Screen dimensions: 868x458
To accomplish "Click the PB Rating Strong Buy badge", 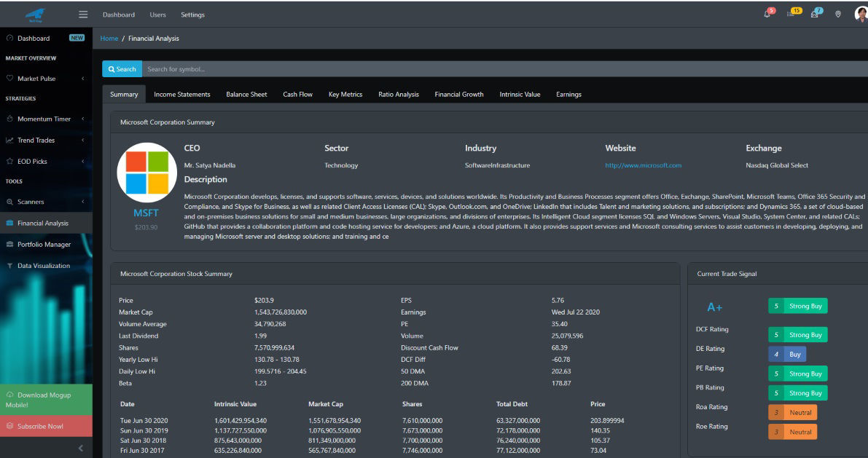I will [798, 393].
